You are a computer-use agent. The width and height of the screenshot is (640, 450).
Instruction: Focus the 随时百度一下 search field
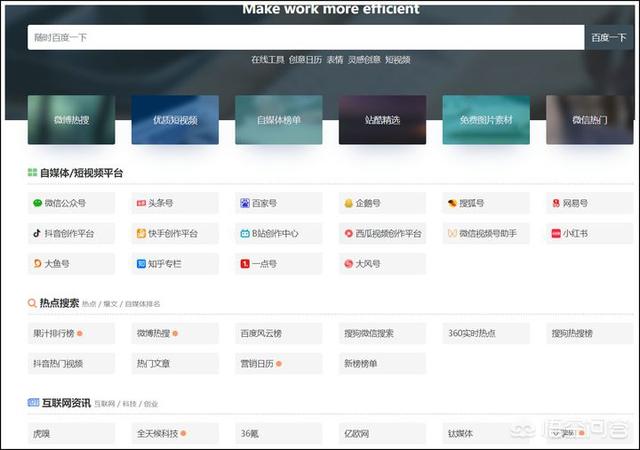pos(306,38)
